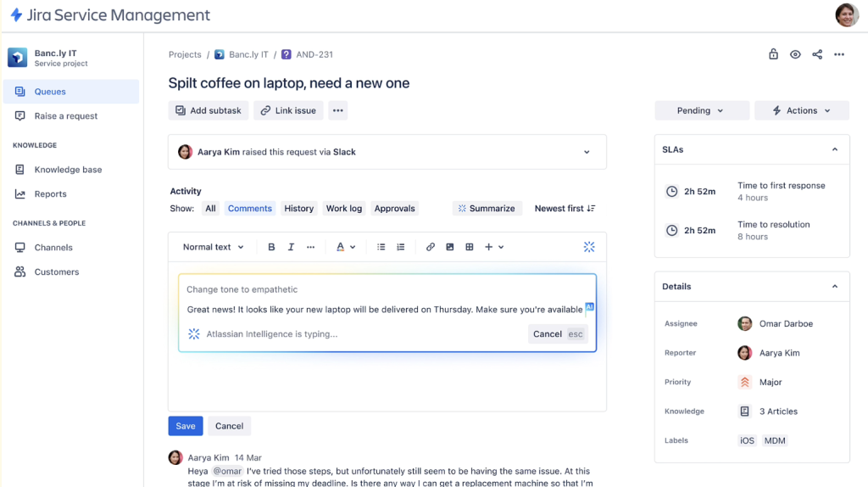Click the Bold formatting icon

click(x=271, y=247)
